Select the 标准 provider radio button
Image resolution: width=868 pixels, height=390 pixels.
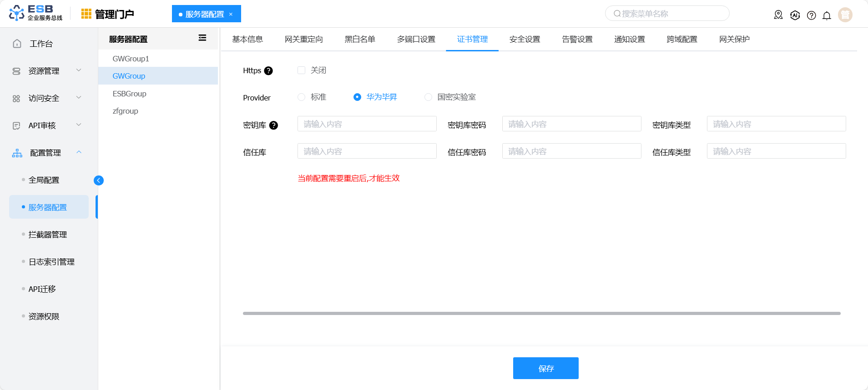(301, 97)
